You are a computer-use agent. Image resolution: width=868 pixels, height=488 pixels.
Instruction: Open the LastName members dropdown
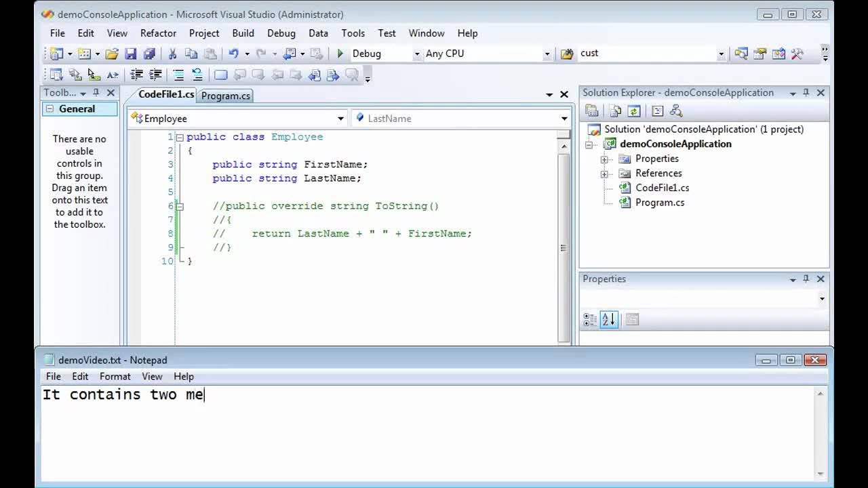coord(564,119)
